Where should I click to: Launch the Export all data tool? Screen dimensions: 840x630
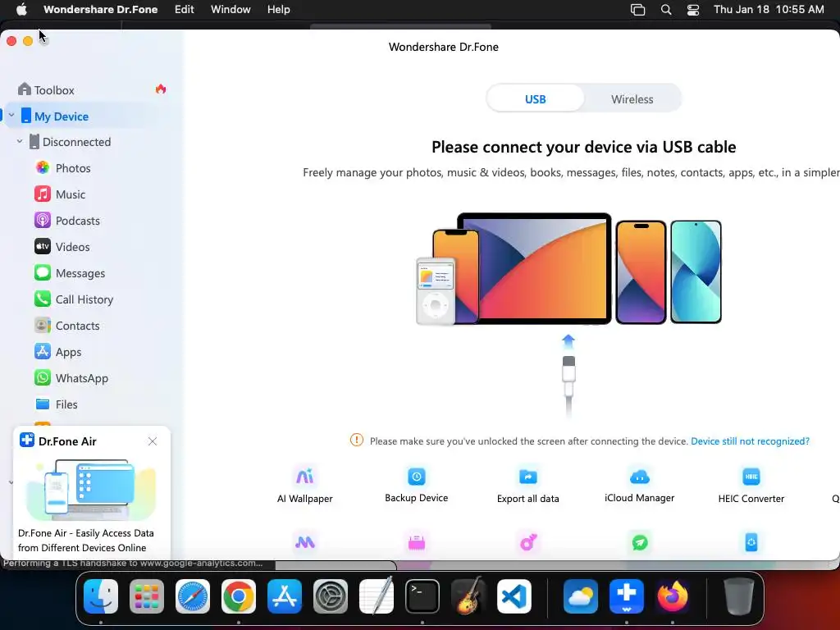(527, 484)
